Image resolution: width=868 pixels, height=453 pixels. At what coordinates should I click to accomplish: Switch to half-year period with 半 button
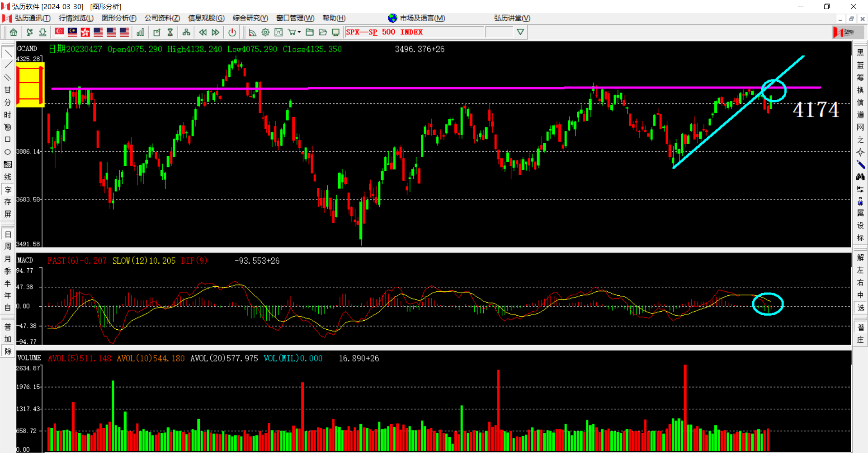pos(8,283)
